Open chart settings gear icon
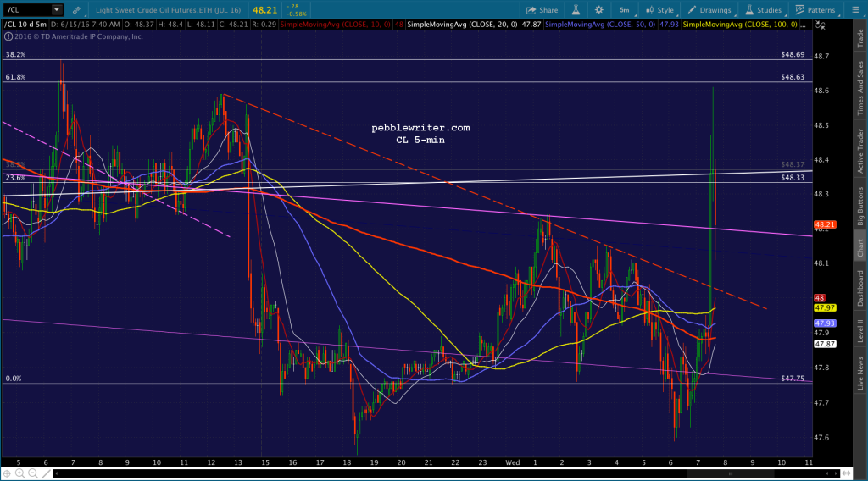 [599, 10]
